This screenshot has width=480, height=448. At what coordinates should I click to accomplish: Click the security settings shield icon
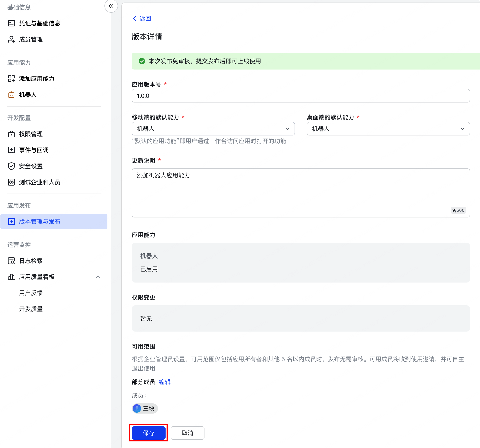(11, 166)
